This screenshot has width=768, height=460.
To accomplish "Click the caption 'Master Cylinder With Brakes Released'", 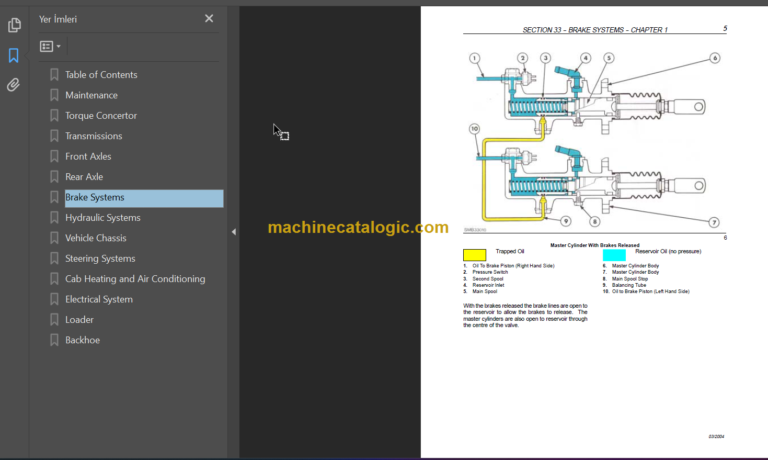I will [x=595, y=245].
